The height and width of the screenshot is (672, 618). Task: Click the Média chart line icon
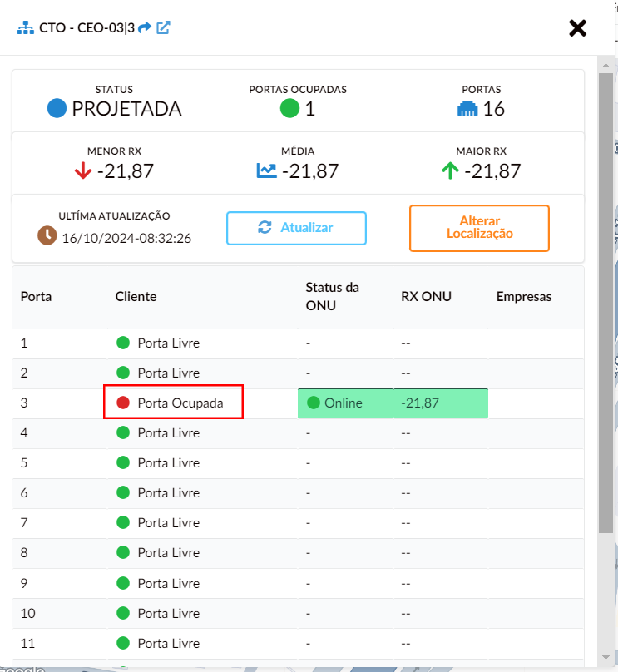(266, 170)
